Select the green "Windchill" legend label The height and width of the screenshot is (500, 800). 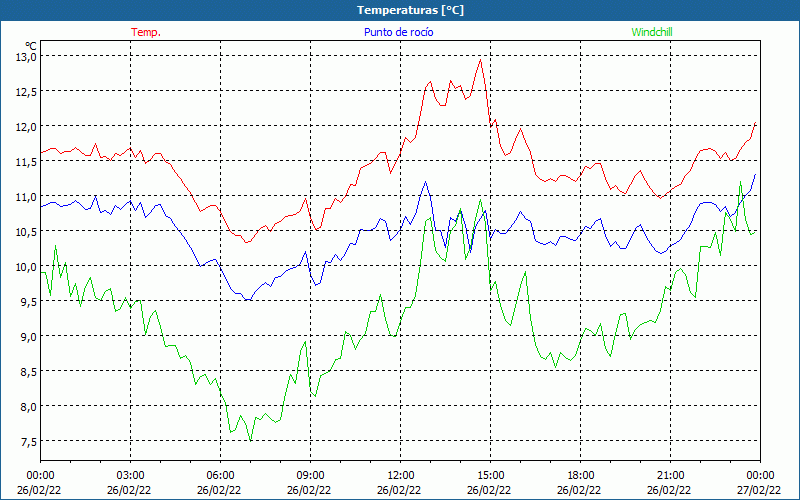652,32
